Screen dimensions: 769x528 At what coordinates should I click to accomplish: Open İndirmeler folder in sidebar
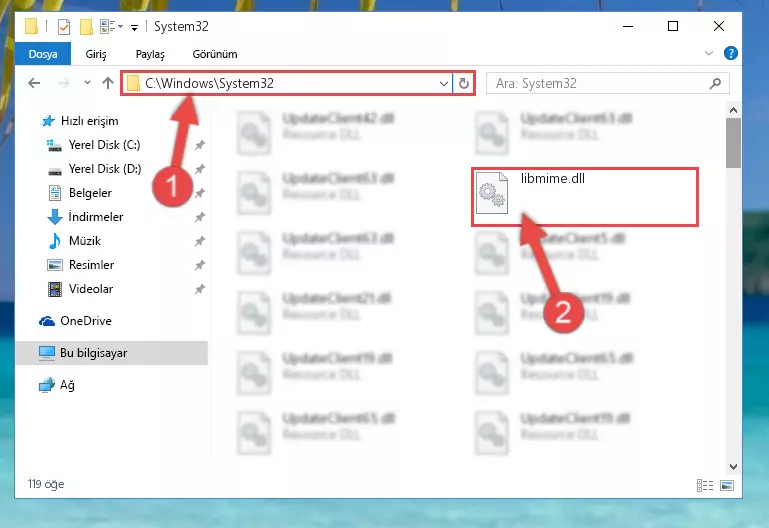coord(96,217)
